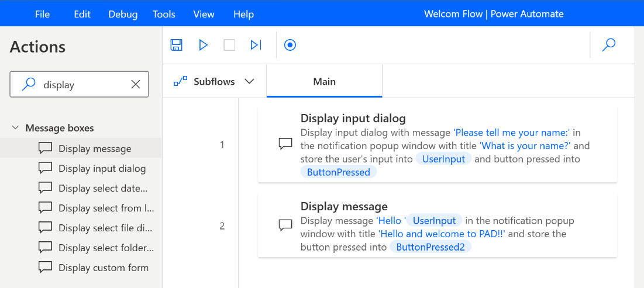Click the 'Please tell me your name:' text
Image resolution: width=644 pixels, height=288 pixels.
pyautogui.click(x=511, y=133)
